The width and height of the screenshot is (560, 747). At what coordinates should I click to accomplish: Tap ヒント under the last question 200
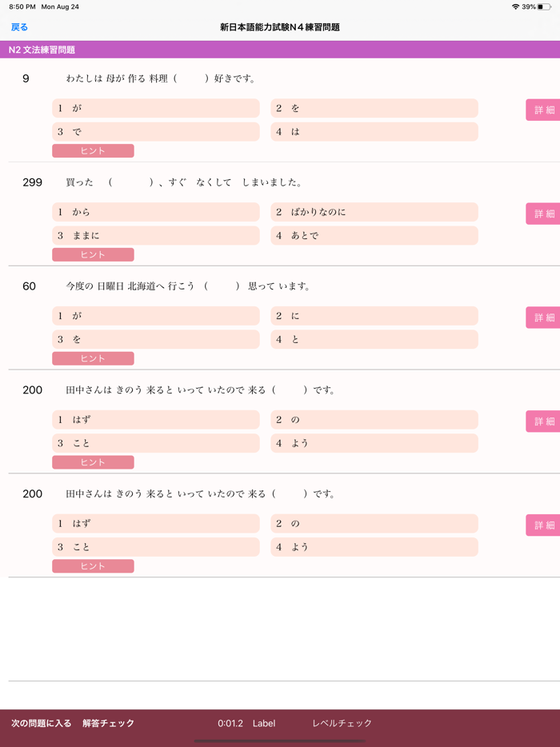click(x=93, y=565)
